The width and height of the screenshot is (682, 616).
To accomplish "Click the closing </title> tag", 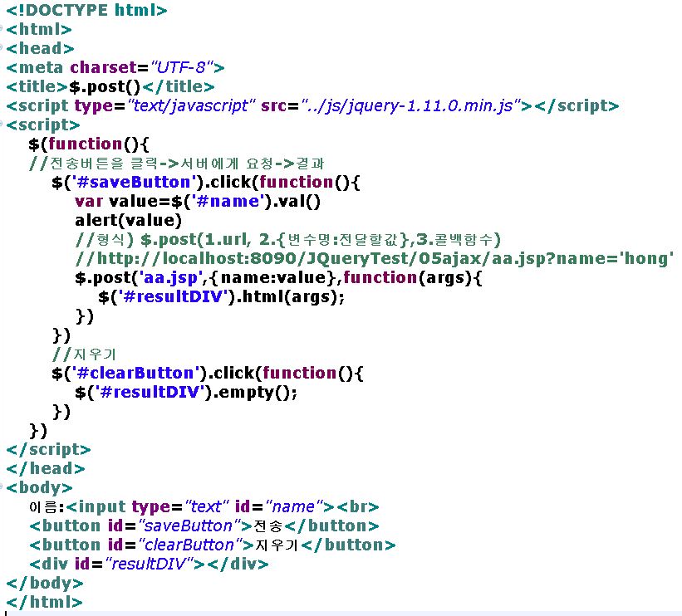I will (x=179, y=86).
